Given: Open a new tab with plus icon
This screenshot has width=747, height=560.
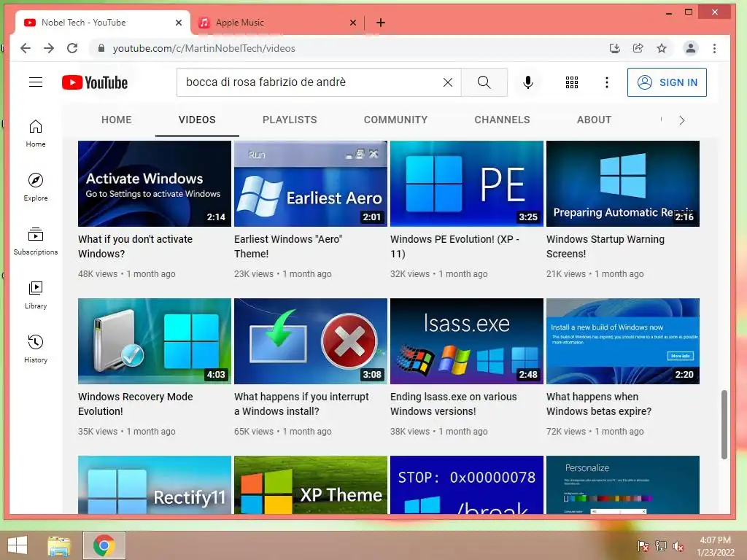Looking at the screenshot, I should [x=381, y=23].
